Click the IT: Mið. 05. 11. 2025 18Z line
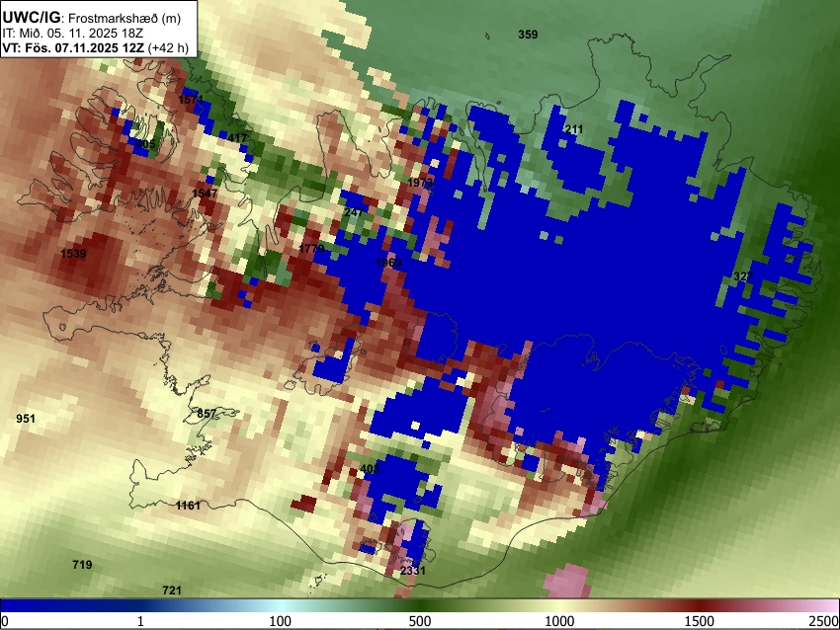This screenshot has height=630, width=840. pos(73,34)
